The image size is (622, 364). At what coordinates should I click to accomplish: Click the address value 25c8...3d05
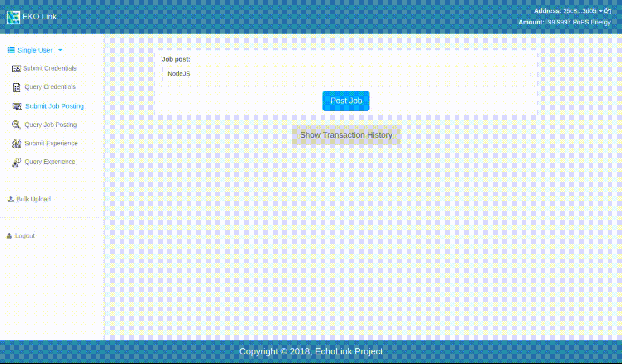(579, 11)
